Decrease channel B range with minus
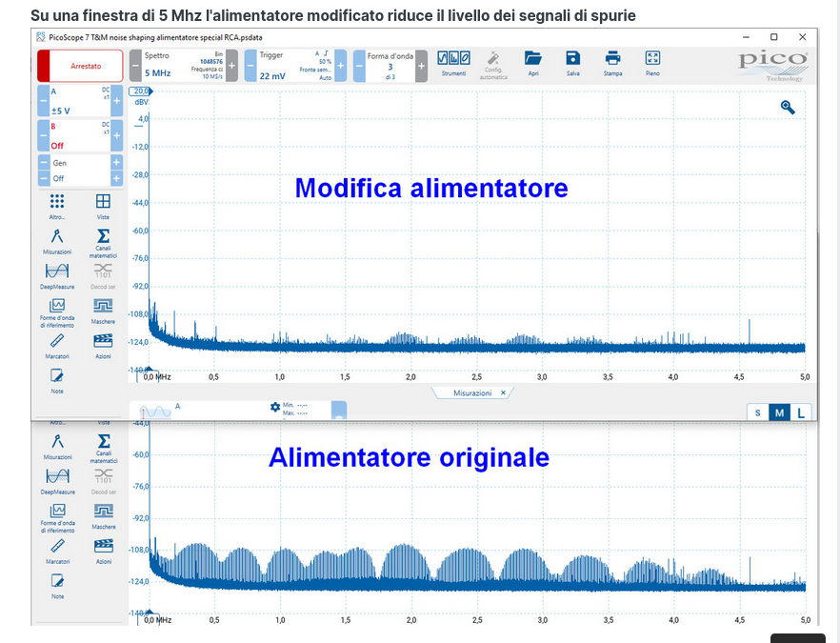 (x=44, y=135)
